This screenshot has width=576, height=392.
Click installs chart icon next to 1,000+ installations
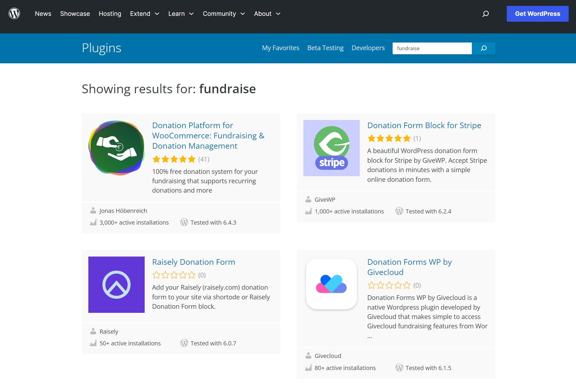(308, 211)
